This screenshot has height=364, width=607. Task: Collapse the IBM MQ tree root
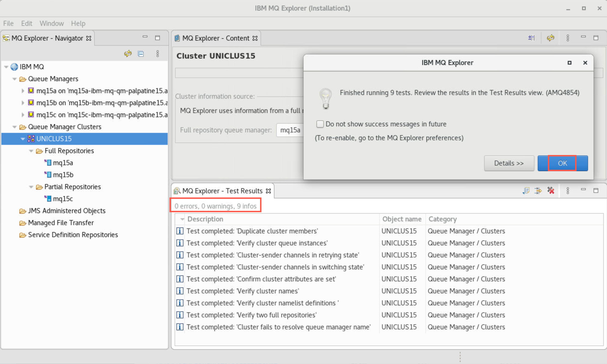pos(6,67)
